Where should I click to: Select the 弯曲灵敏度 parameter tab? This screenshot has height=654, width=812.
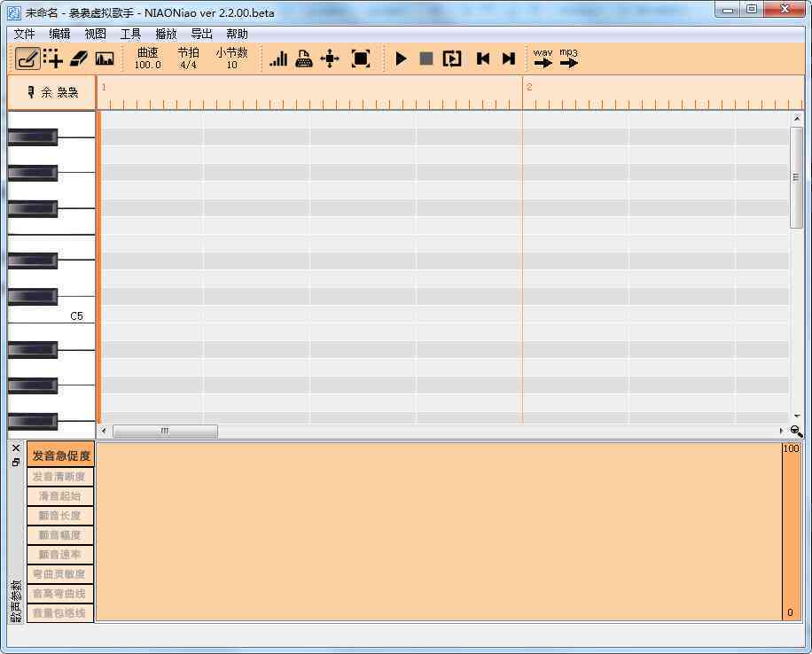(x=60, y=574)
